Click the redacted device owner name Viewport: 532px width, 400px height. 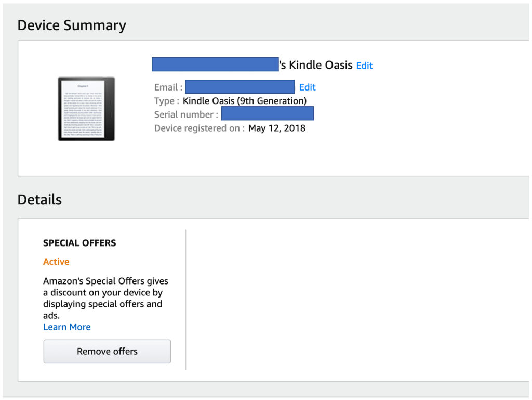point(215,64)
